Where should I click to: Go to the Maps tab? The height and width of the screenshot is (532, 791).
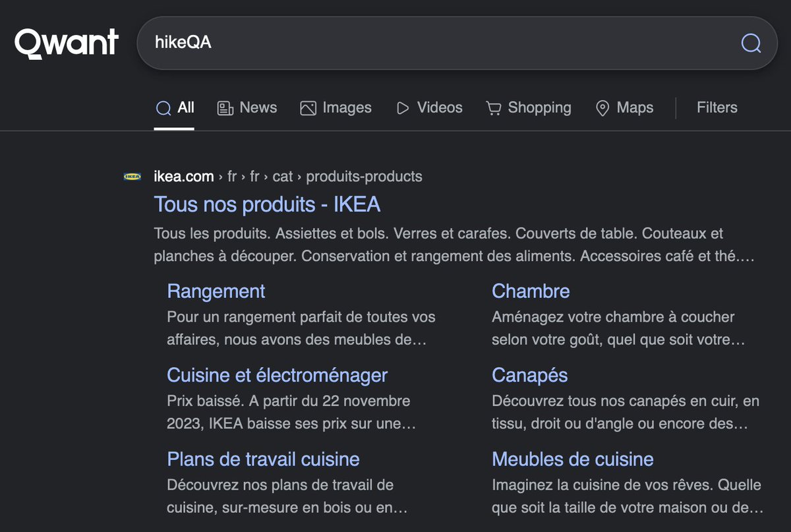624,108
